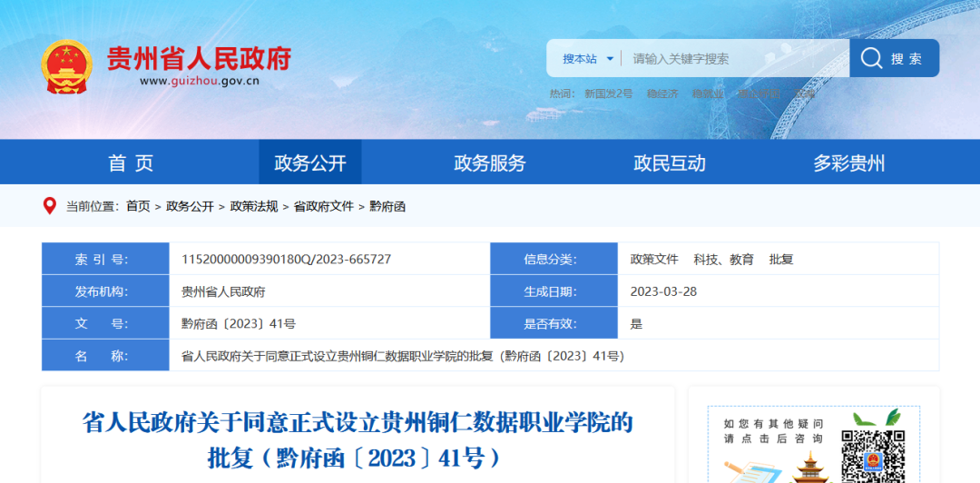Click the red location pin icon

tap(49, 206)
